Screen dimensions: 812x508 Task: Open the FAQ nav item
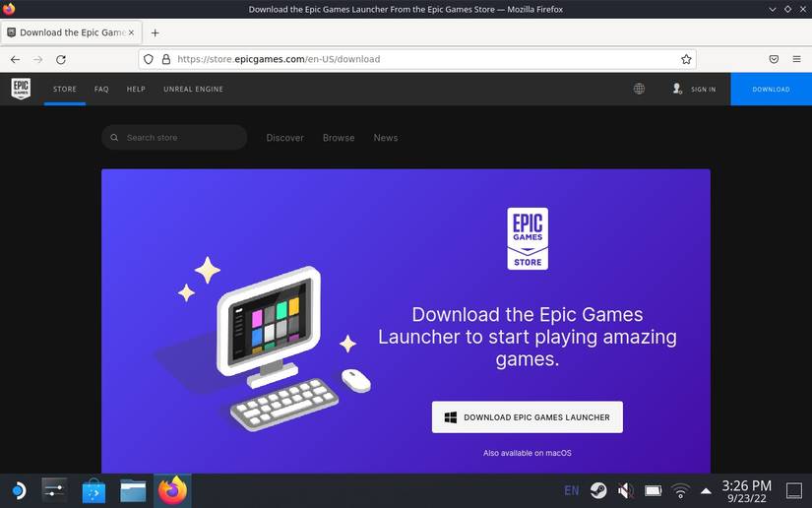tap(101, 89)
